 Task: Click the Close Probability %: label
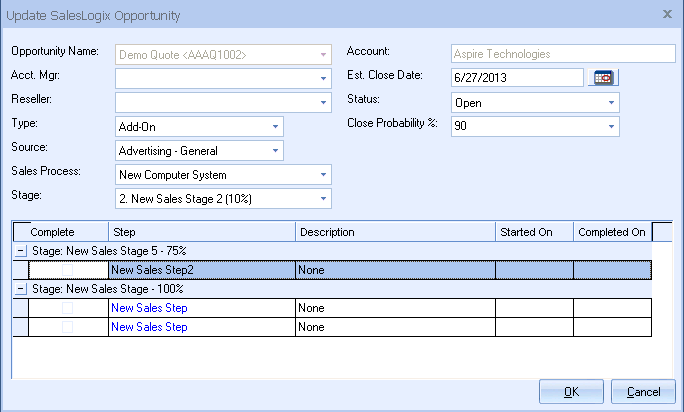pos(392,123)
